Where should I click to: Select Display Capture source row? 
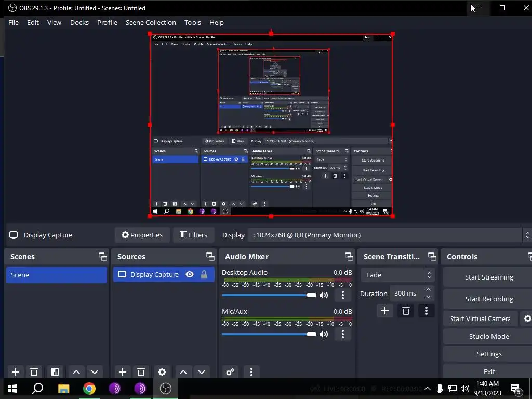coord(164,274)
